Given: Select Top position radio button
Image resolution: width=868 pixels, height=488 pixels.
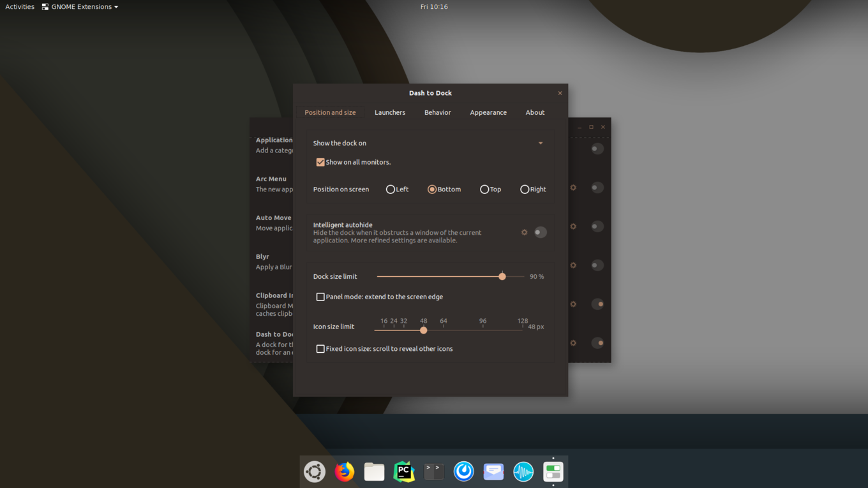Looking at the screenshot, I should [x=484, y=189].
